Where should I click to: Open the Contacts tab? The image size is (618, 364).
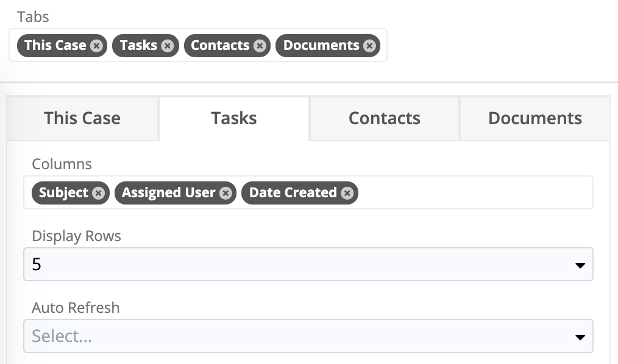384,118
